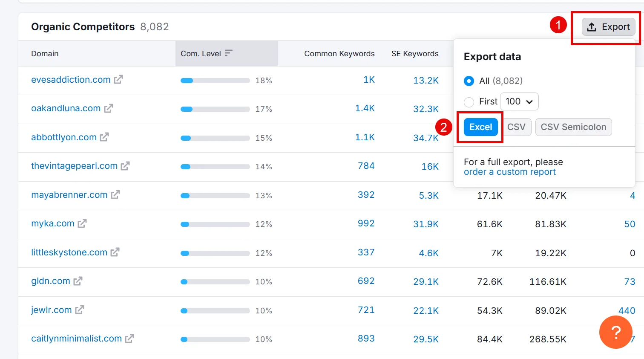The width and height of the screenshot is (644, 359).
Task: Export data as Excel
Action: (481, 127)
